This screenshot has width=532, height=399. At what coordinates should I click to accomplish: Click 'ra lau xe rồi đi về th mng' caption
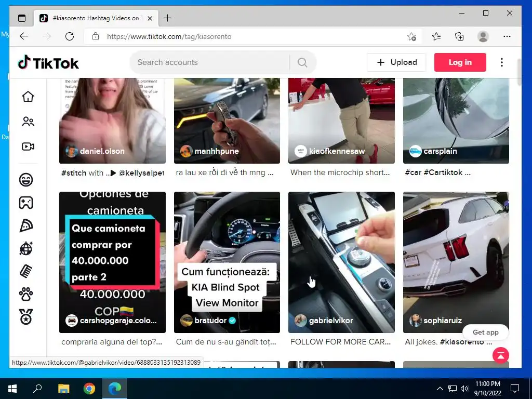(224, 172)
